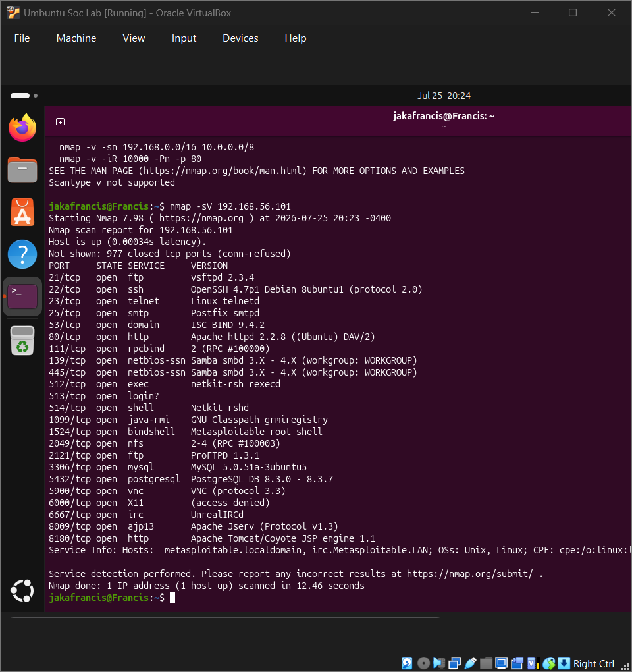The image size is (632, 672).
Task: Click the 'rpcbind' service name
Action: point(146,349)
